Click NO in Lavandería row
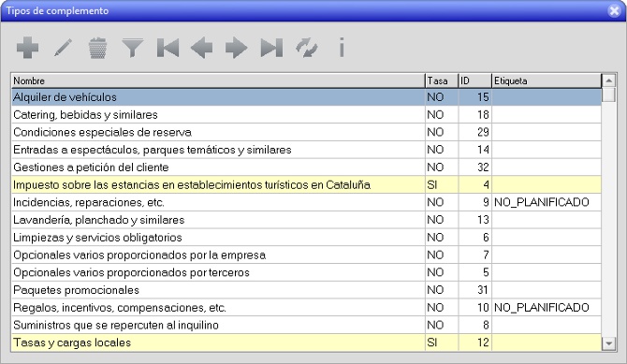The height and width of the screenshot is (364, 627). pyautogui.click(x=435, y=220)
